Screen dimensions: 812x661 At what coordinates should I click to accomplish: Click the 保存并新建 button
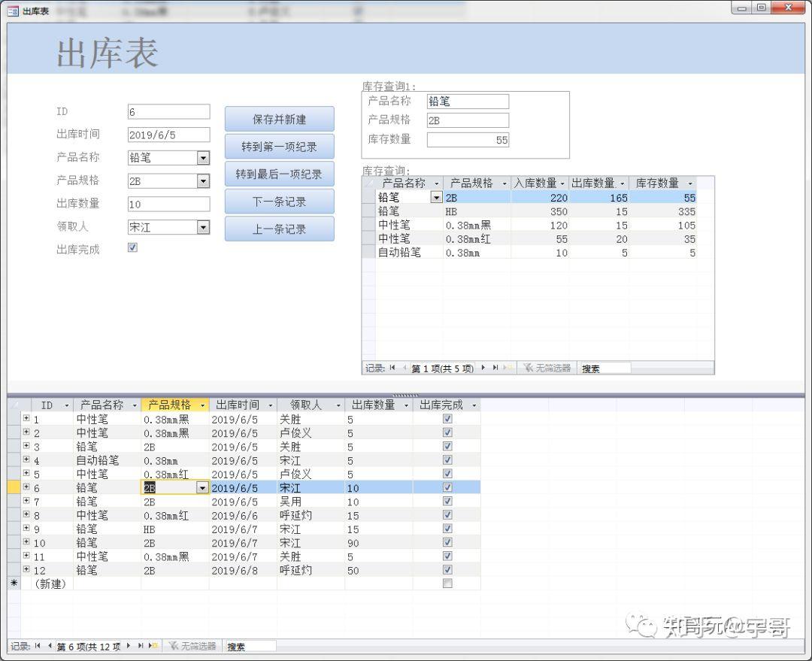click(280, 119)
